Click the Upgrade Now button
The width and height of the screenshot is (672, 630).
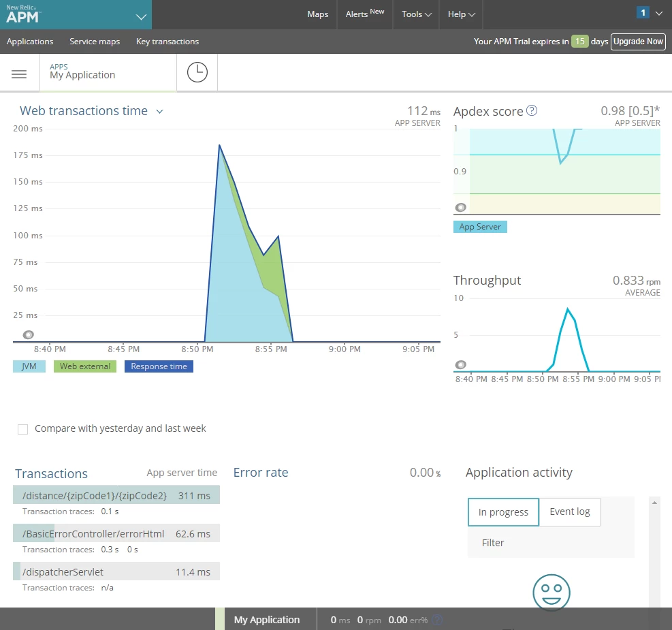(x=638, y=42)
